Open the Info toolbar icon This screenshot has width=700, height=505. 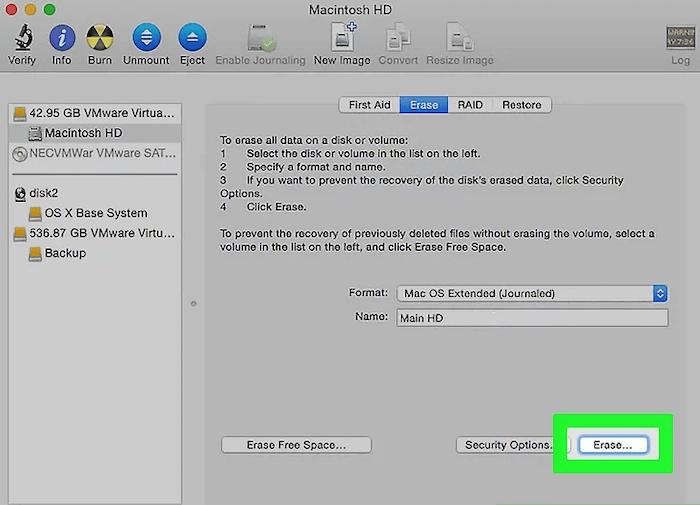62,38
